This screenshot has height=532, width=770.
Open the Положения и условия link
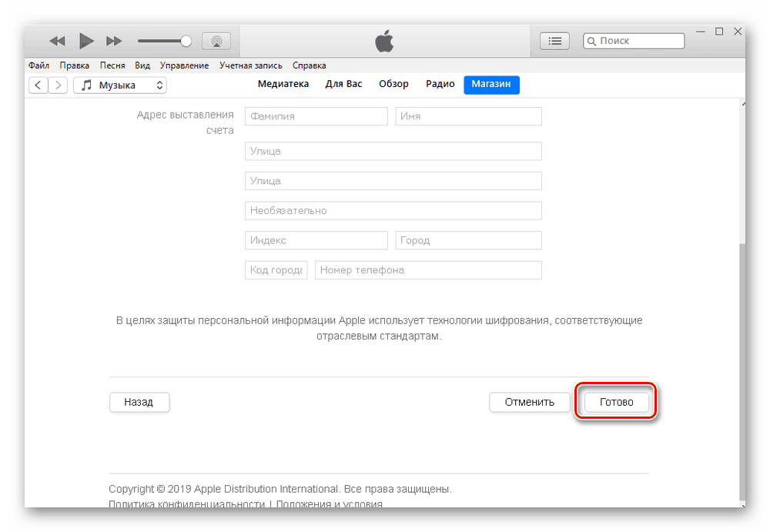329,504
